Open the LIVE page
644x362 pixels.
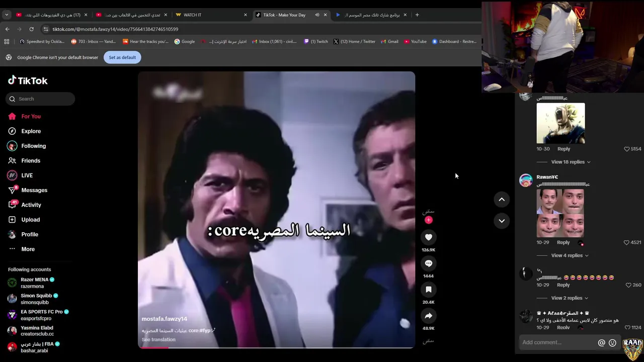(x=20, y=175)
